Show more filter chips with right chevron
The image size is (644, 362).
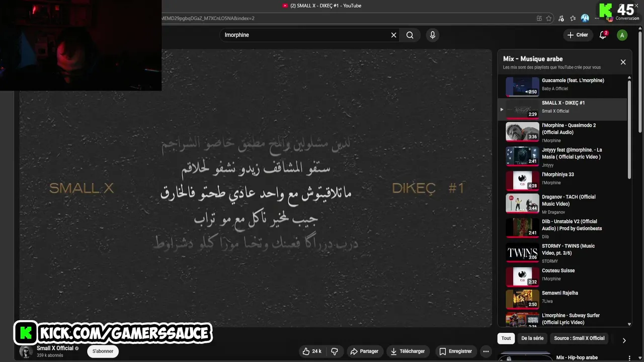click(x=624, y=340)
